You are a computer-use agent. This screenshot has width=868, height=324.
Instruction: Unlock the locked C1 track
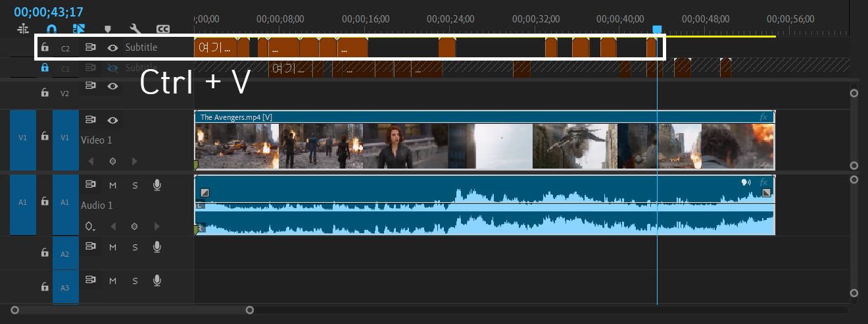point(45,67)
